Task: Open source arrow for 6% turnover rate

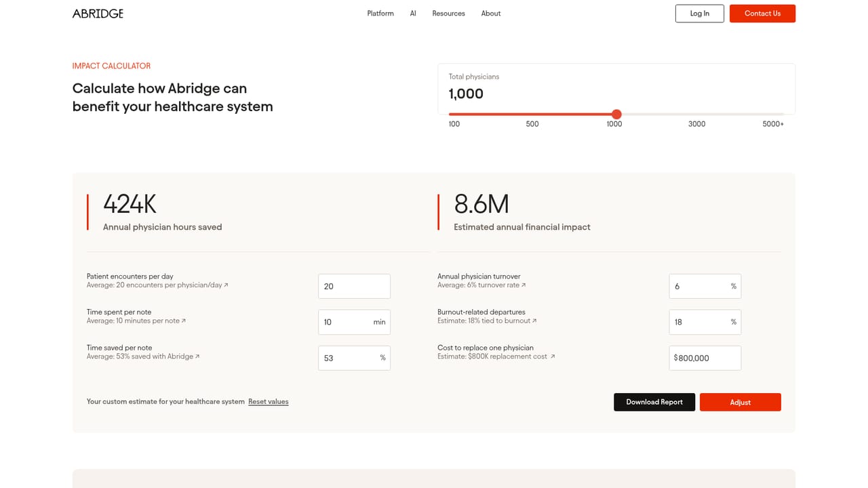Action: point(524,285)
